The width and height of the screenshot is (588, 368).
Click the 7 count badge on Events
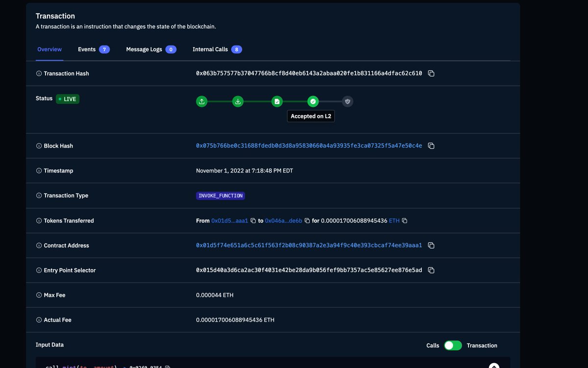click(104, 49)
